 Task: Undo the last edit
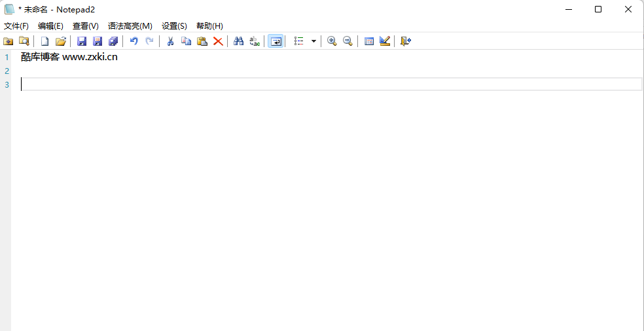[134, 41]
